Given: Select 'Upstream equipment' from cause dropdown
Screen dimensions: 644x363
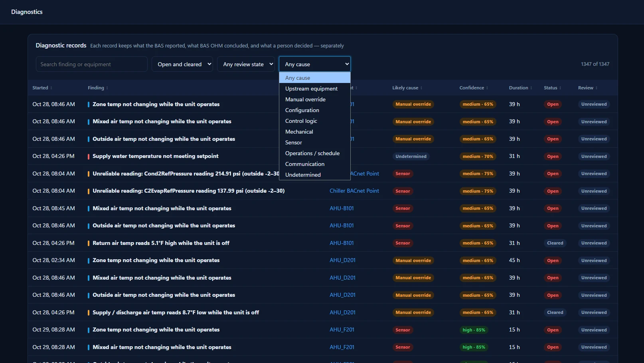Looking at the screenshot, I should pyautogui.click(x=314, y=89).
